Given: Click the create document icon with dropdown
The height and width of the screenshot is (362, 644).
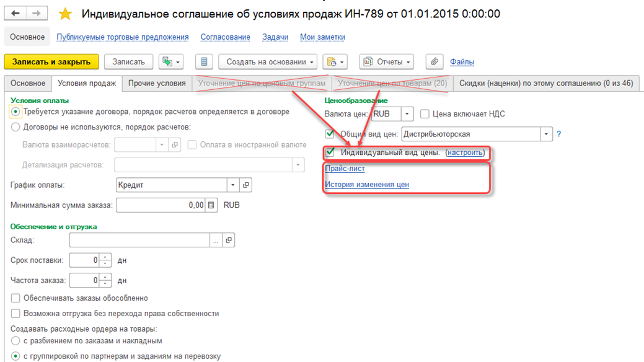Looking at the screenshot, I should click(x=335, y=61).
